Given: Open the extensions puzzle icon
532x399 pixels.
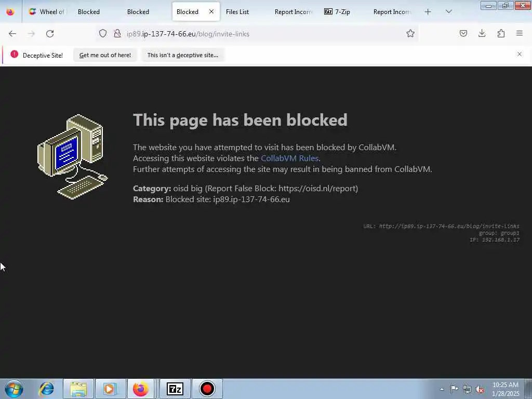Looking at the screenshot, I should 501,33.
